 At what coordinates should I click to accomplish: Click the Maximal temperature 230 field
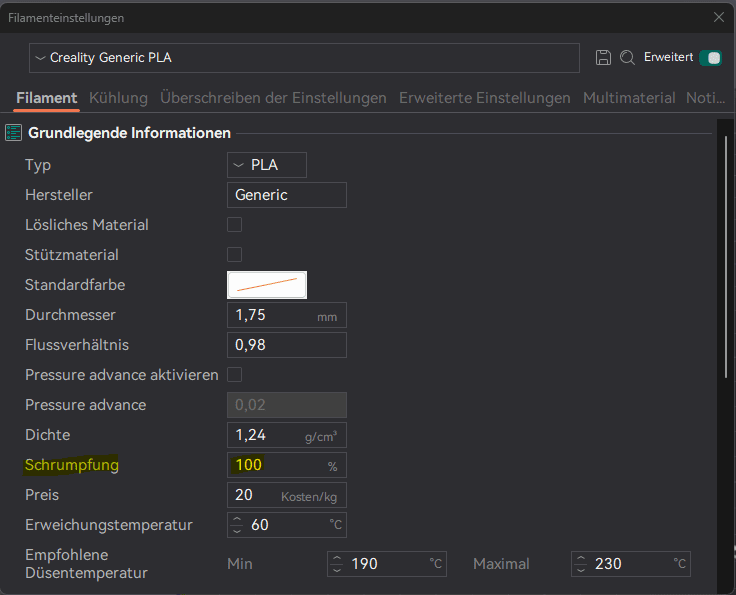tap(631, 564)
